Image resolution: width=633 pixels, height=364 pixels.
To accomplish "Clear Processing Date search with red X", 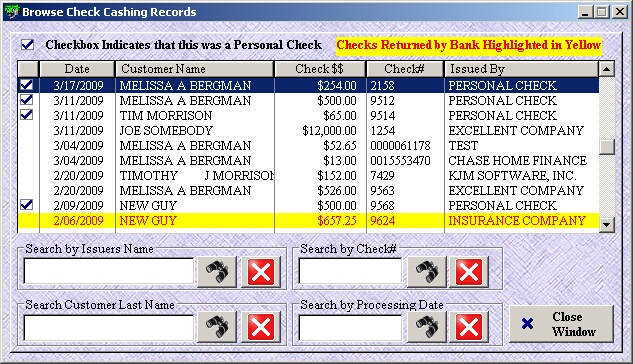I will click(x=469, y=327).
